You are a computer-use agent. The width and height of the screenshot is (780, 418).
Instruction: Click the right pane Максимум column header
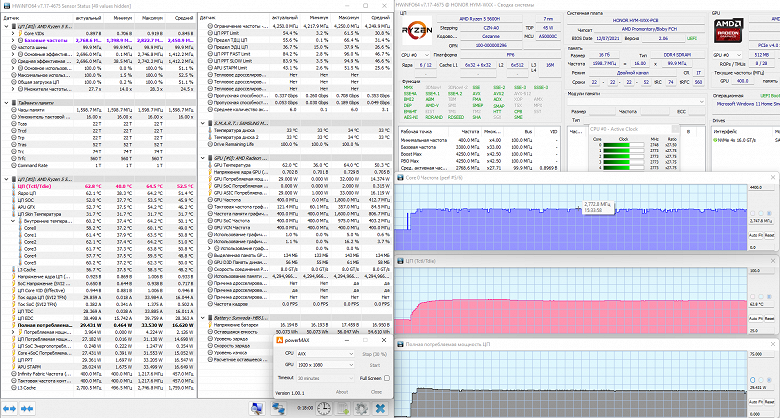click(x=346, y=17)
